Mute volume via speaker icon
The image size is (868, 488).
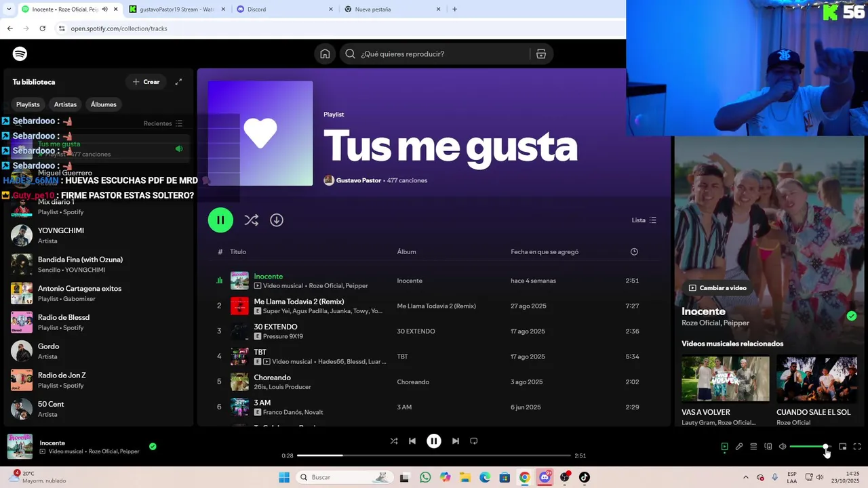pos(783,447)
